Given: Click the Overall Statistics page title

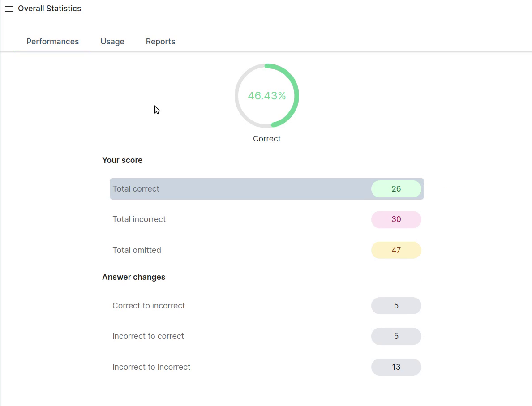Looking at the screenshot, I should tap(49, 9).
